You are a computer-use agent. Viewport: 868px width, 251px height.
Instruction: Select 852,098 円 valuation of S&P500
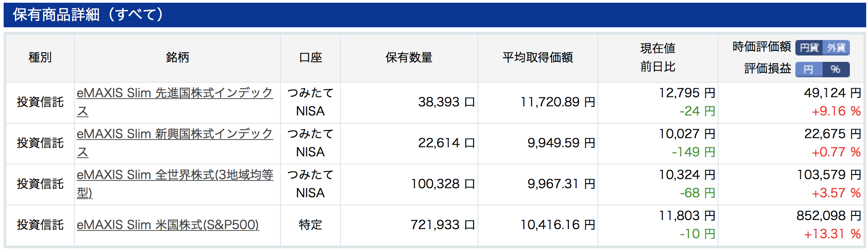[x=829, y=216]
